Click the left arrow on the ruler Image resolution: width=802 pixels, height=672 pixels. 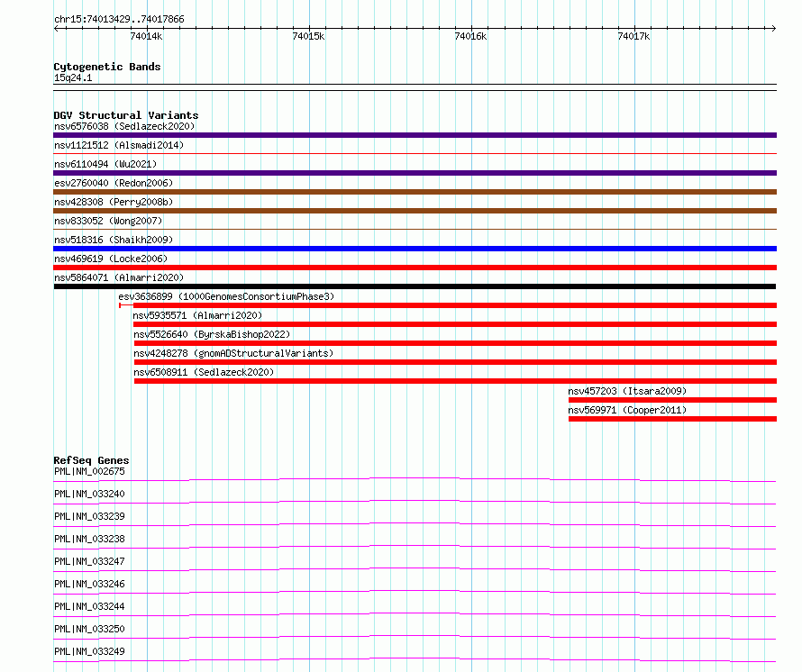[57, 29]
